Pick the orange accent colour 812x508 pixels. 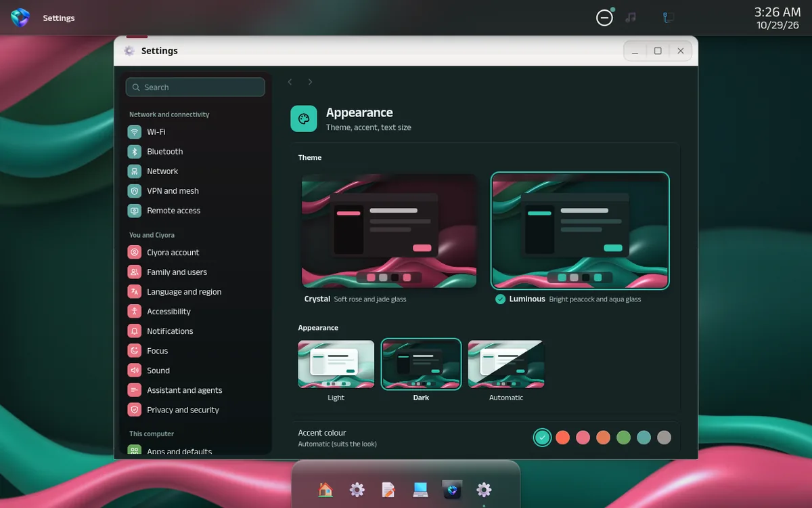[x=603, y=438]
